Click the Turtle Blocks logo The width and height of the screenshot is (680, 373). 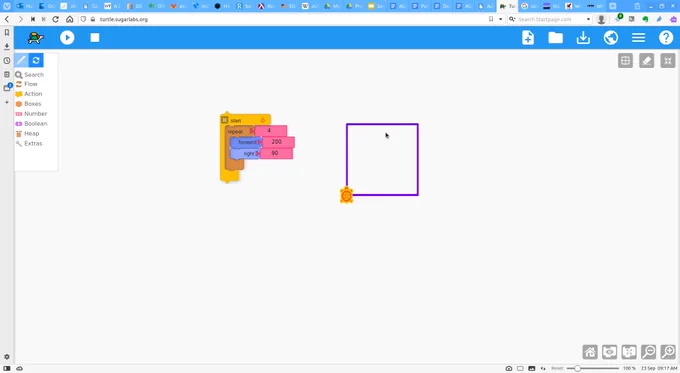pos(35,38)
